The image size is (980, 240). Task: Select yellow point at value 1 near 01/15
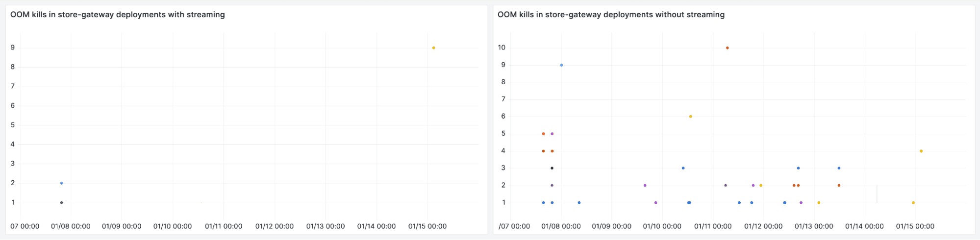pyautogui.click(x=913, y=203)
